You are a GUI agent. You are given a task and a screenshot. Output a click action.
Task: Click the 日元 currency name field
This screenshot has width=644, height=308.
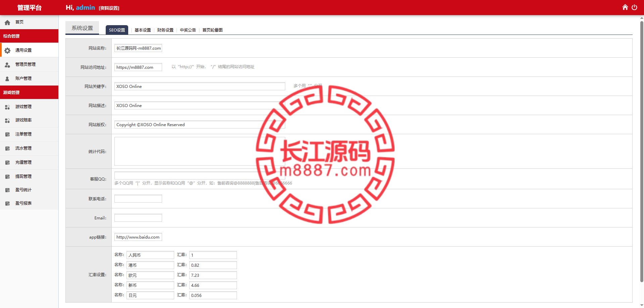click(150, 295)
